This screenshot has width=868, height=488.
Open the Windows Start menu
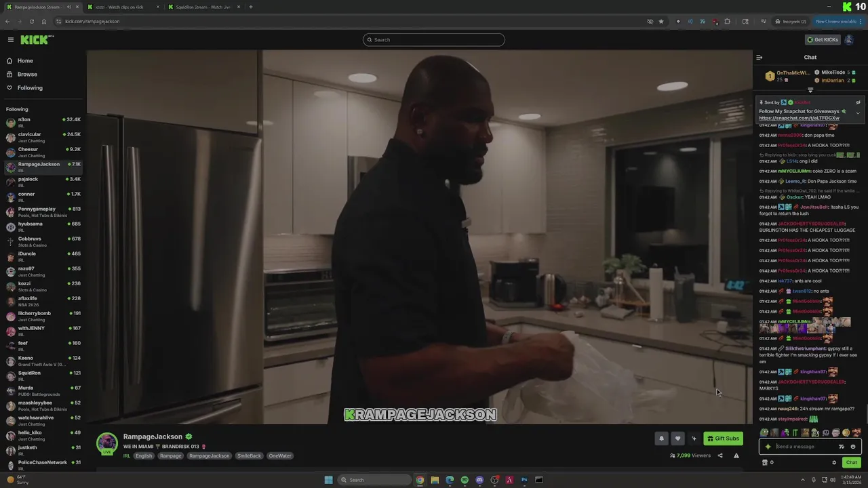tap(329, 480)
